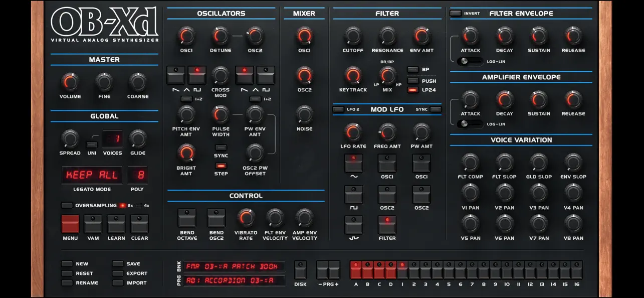The height and width of the screenshot is (298, 644).
Task: Enable the LFO 2 switch
Action: [338, 109]
